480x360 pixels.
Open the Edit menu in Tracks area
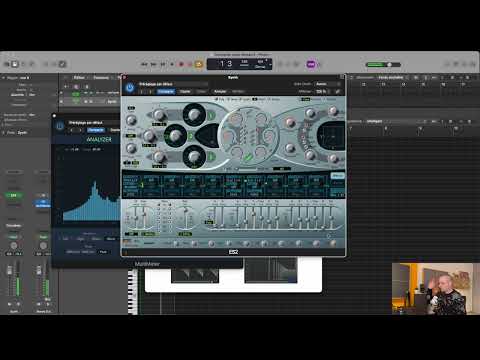point(79,78)
